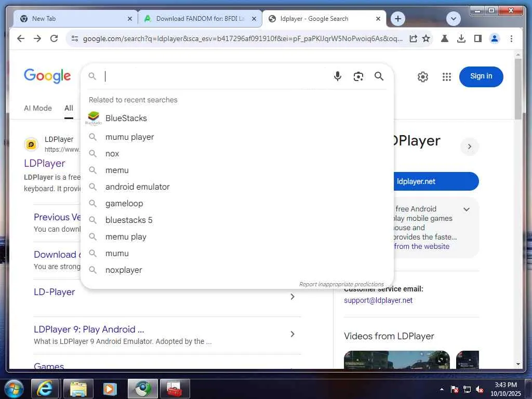Click the browser Back arrow
The height and width of the screenshot is (399, 532).
(x=21, y=38)
